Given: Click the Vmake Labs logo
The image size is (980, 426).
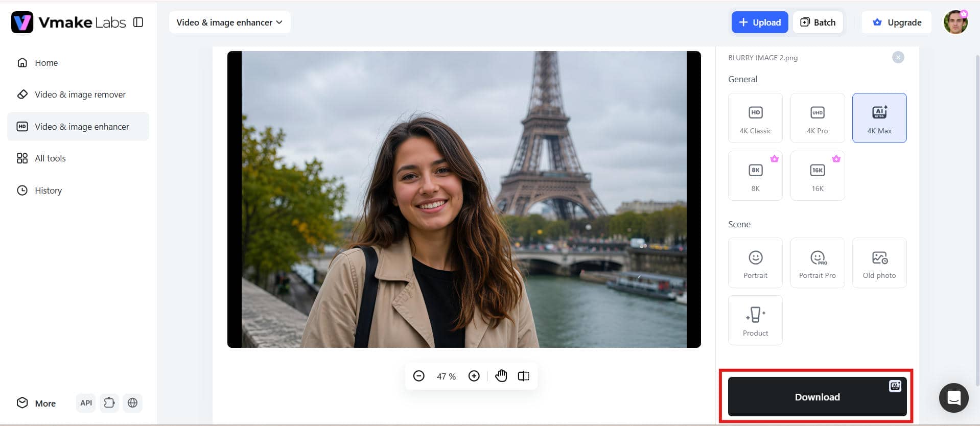Looking at the screenshot, I should pyautogui.click(x=68, y=22).
